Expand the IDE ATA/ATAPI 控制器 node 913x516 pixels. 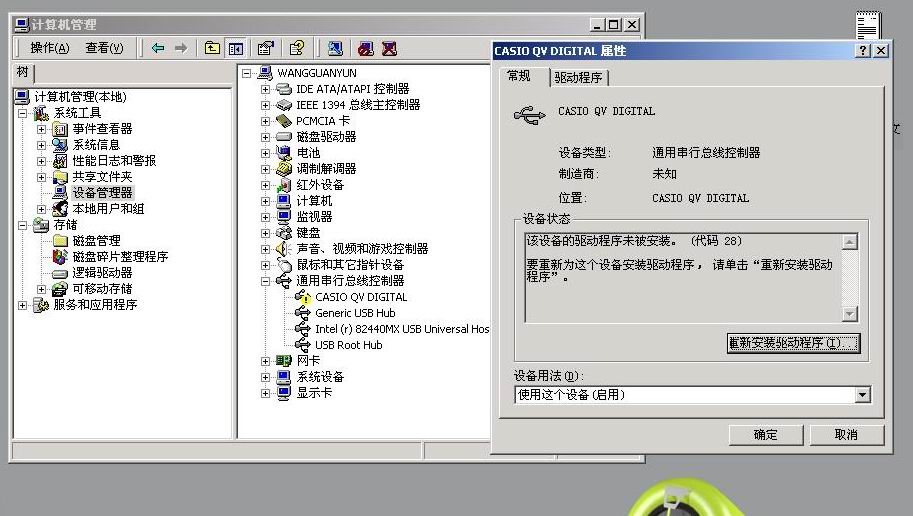pos(266,89)
